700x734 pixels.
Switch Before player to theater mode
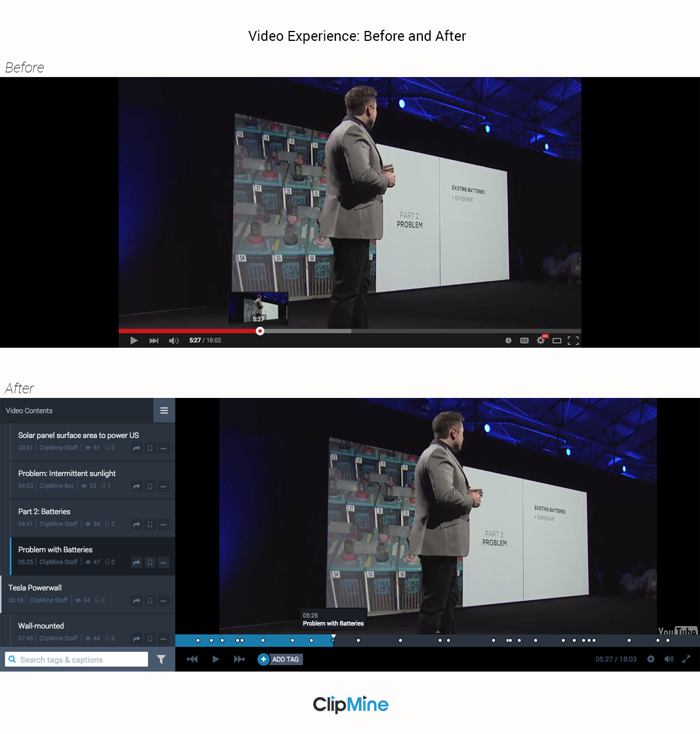557,340
